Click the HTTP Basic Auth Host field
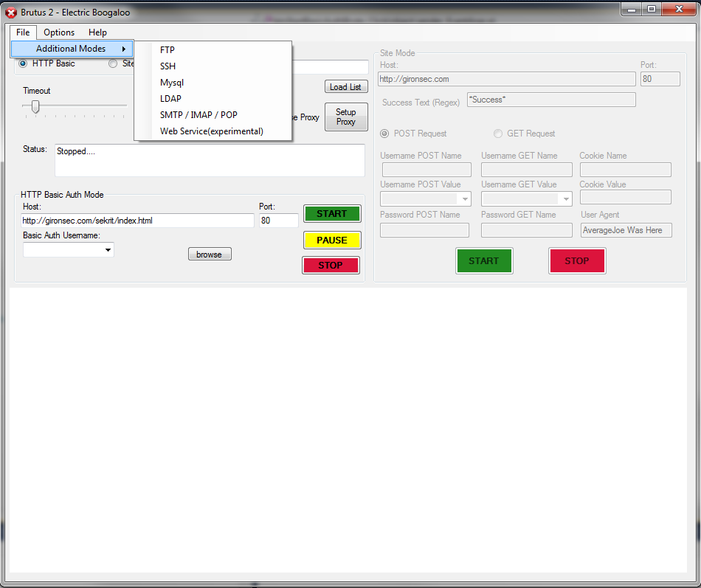The image size is (701, 588). coord(137,221)
